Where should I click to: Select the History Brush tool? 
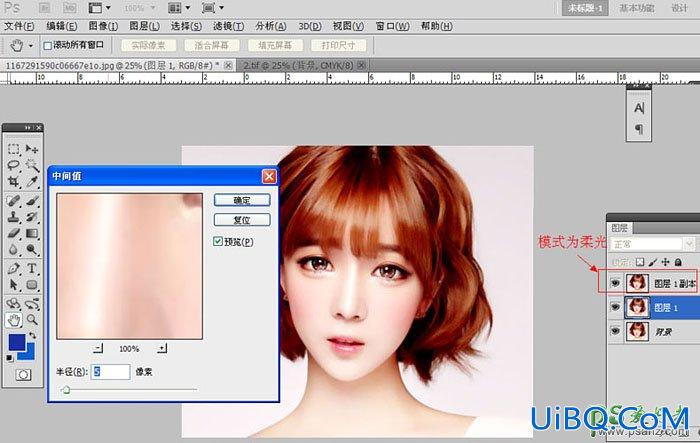click(x=32, y=217)
